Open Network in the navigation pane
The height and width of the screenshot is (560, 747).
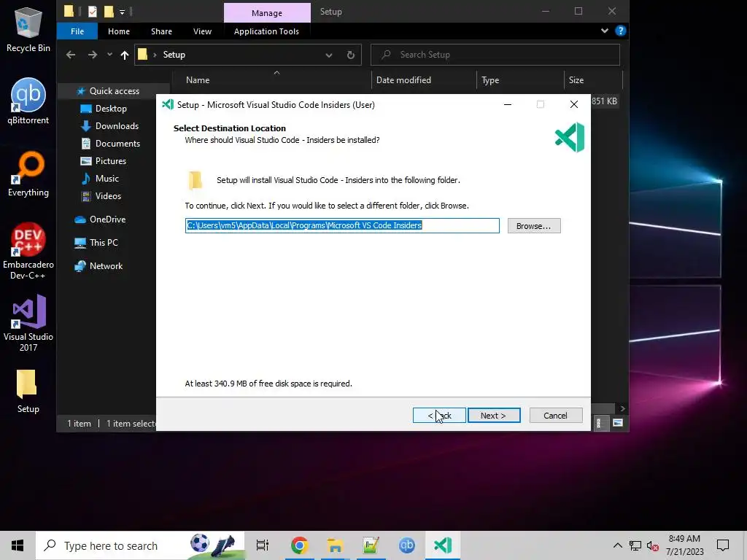click(106, 266)
